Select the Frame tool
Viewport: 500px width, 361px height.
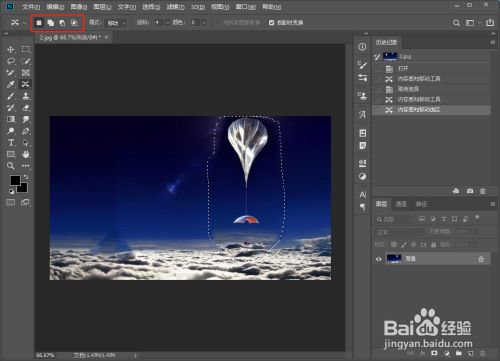point(26,73)
